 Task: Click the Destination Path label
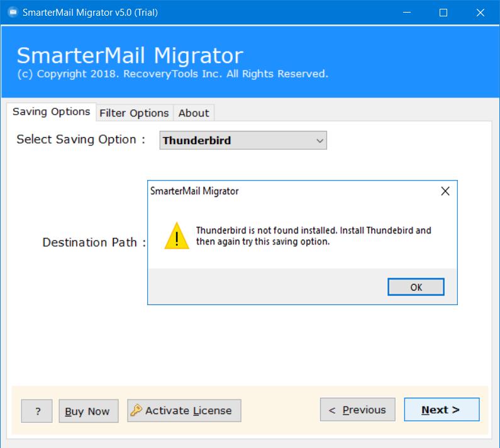[x=94, y=242]
